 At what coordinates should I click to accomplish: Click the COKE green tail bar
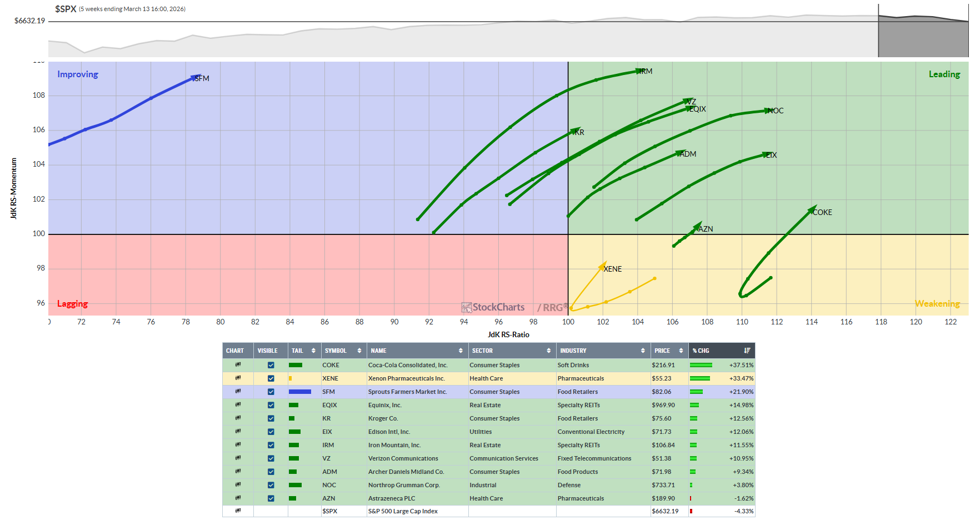click(x=296, y=365)
